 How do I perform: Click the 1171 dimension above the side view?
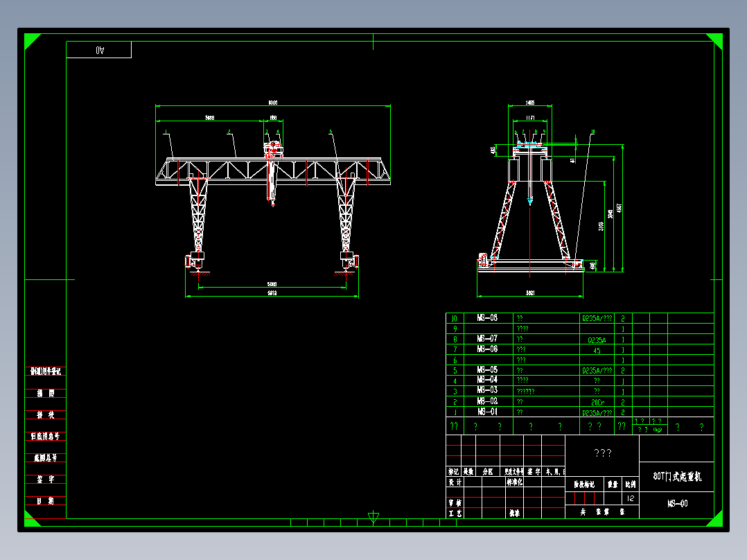point(529,118)
